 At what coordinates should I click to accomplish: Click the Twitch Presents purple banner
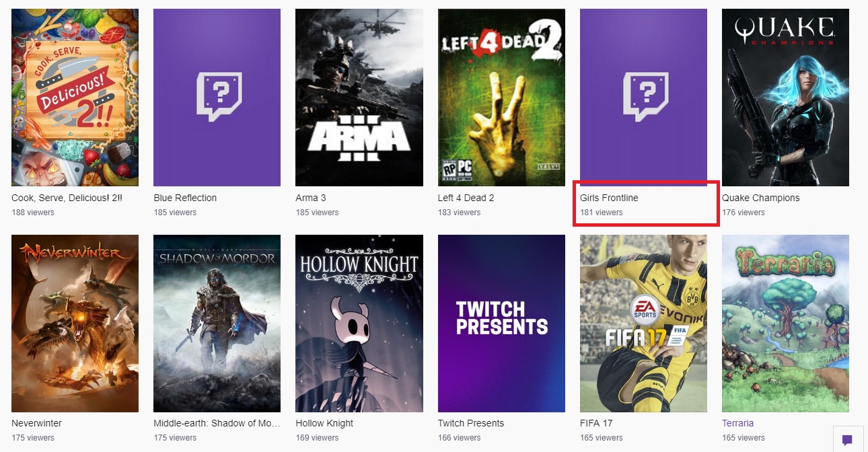click(501, 323)
